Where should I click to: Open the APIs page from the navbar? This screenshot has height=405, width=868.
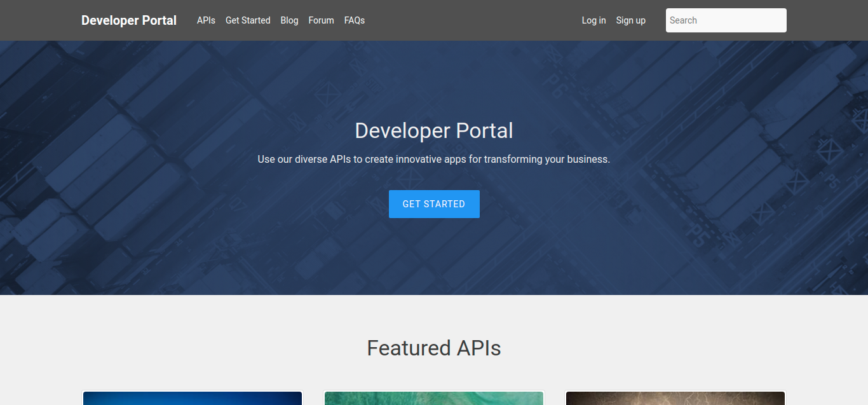(206, 20)
